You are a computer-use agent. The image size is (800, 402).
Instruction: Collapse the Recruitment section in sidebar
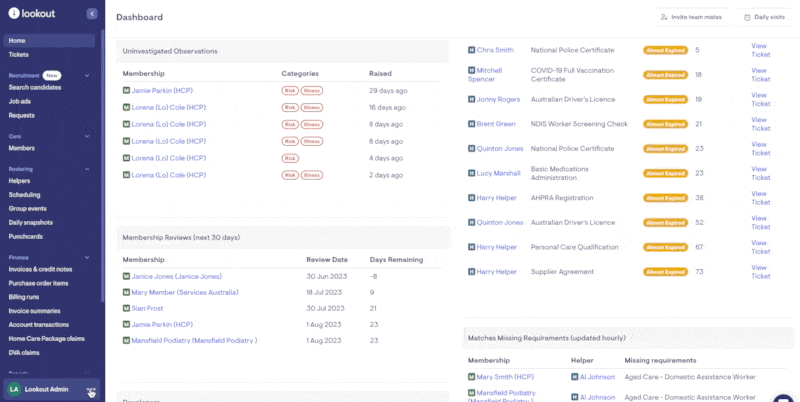88,75
